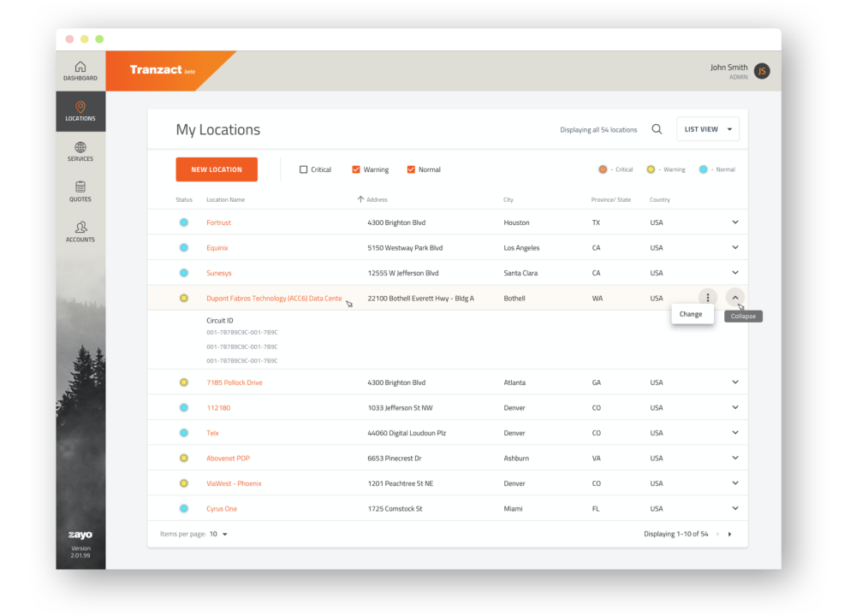Screen dimensions: 856x616
Task: Click the search magnifier icon
Action: (x=657, y=129)
